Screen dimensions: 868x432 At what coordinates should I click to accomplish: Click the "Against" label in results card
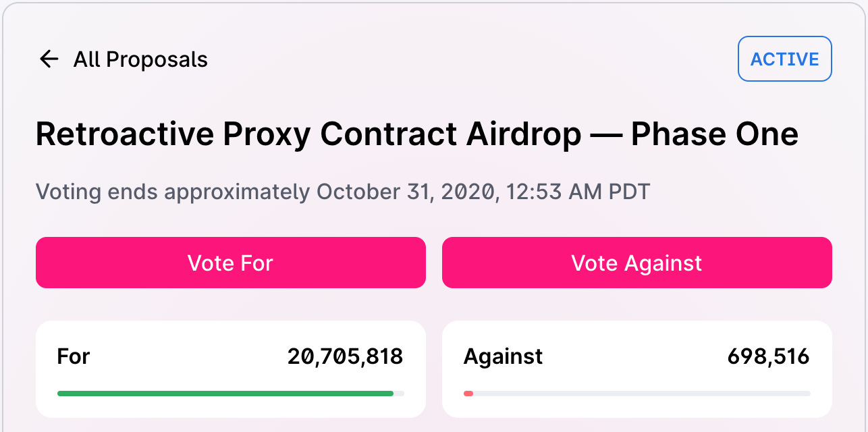[503, 356]
